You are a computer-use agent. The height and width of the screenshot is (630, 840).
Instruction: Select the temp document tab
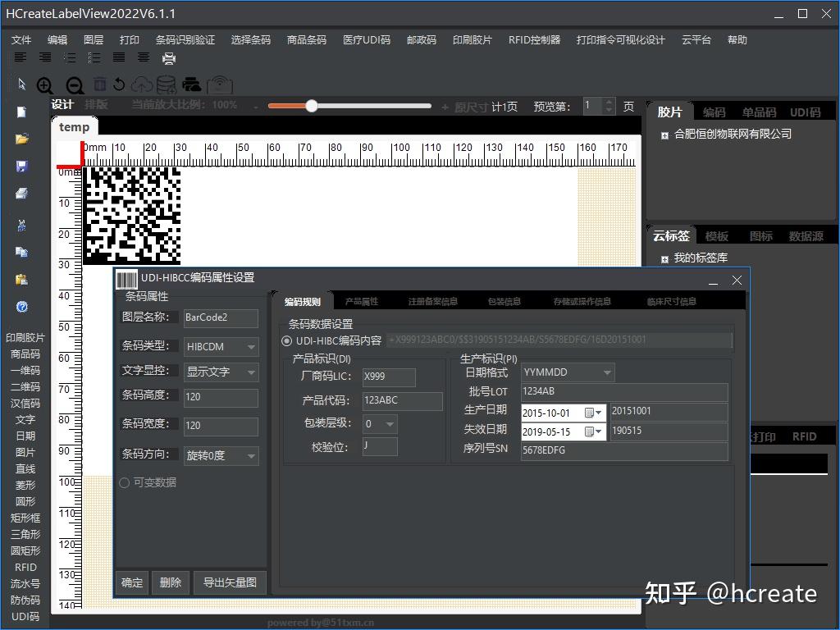(x=75, y=127)
